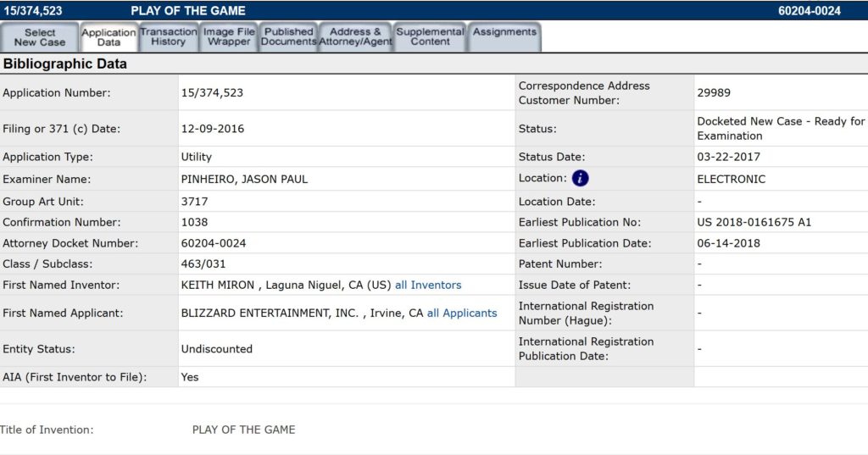This screenshot has height=455, width=868.
Task: Show the Supplemental Content tab
Action: [x=430, y=37]
